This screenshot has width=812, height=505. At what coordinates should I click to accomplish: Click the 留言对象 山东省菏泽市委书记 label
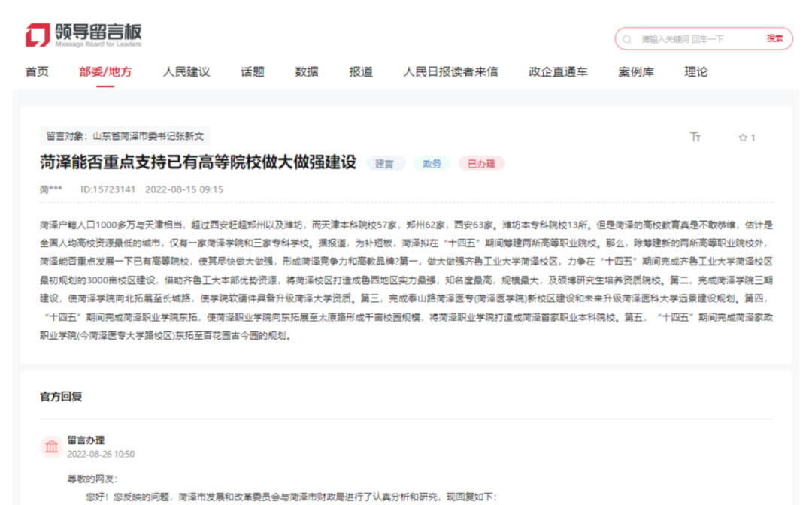[125, 136]
